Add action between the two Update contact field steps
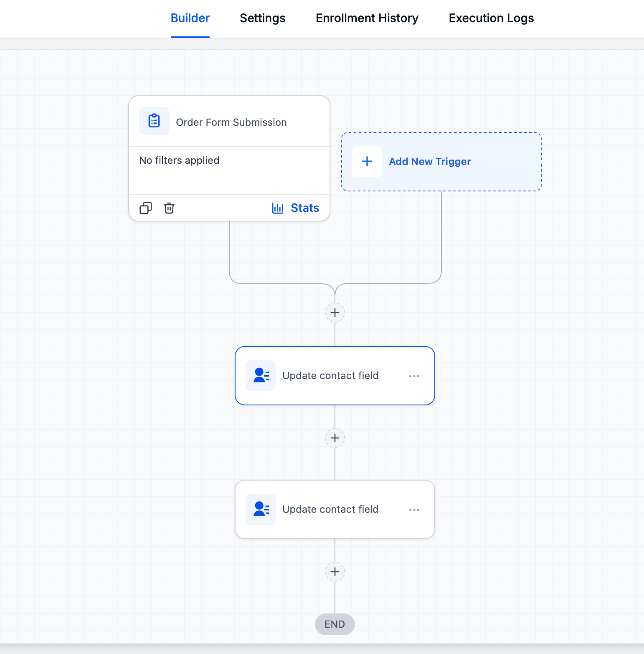This screenshot has width=644, height=654. pyautogui.click(x=335, y=438)
